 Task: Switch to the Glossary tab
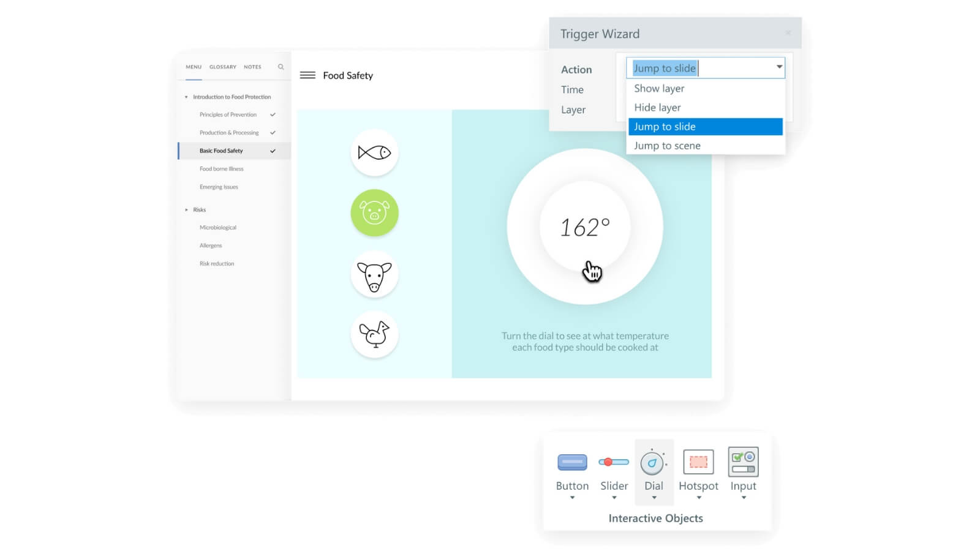pyautogui.click(x=222, y=67)
